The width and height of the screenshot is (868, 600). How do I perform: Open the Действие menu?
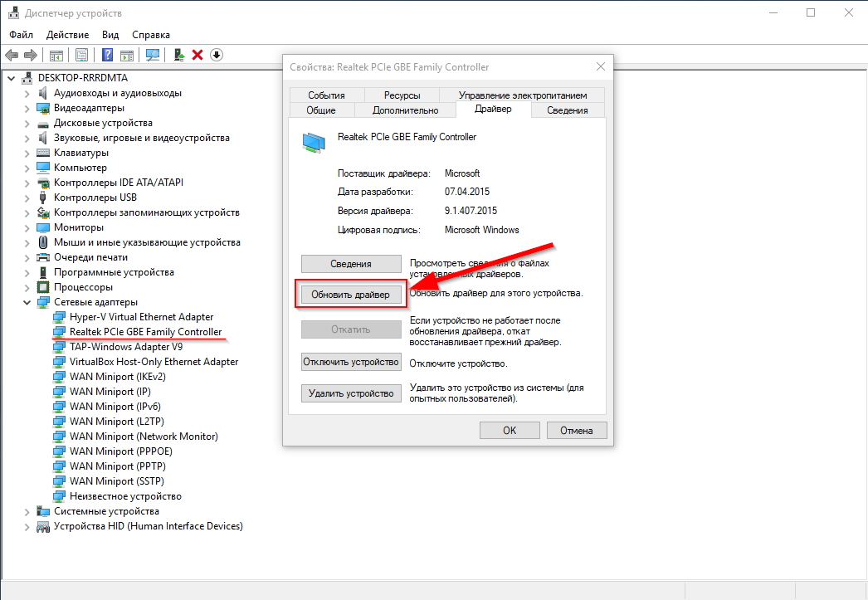point(67,34)
